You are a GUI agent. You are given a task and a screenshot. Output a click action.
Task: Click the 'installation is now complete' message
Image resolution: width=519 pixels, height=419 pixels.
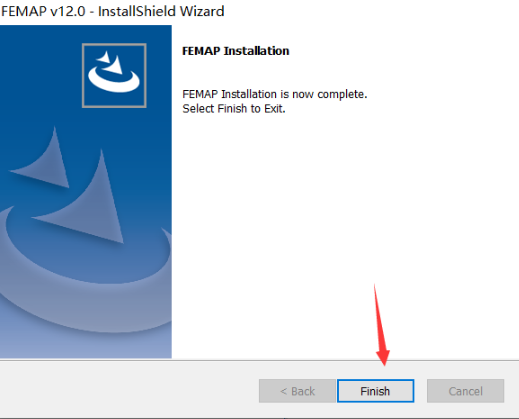(x=275, y=94)
